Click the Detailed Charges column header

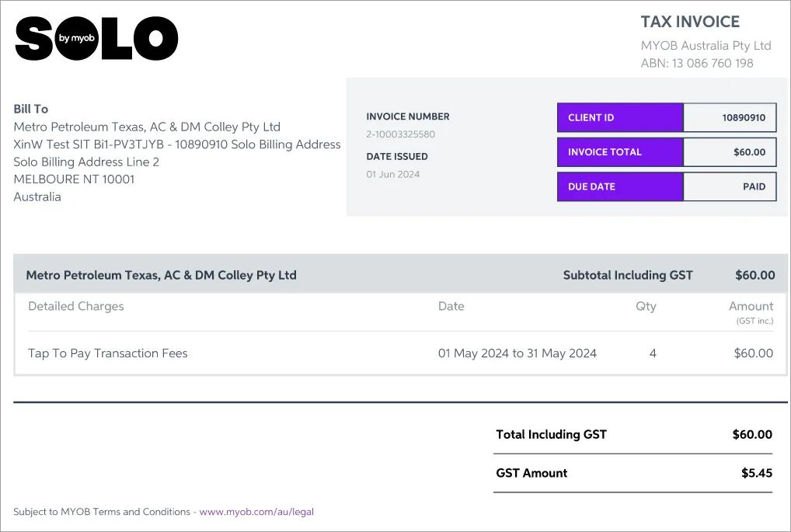point(76,306)
